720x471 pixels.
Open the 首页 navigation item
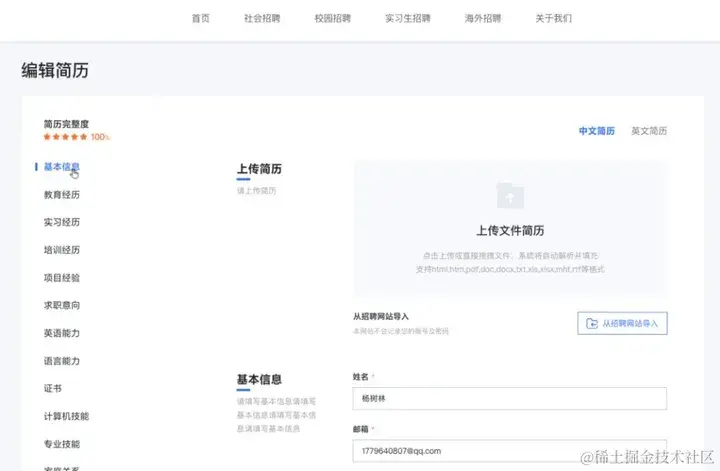(200, 18)
